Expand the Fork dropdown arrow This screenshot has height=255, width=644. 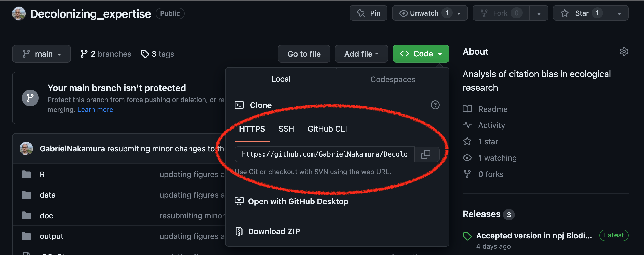[x=539, y=13]
